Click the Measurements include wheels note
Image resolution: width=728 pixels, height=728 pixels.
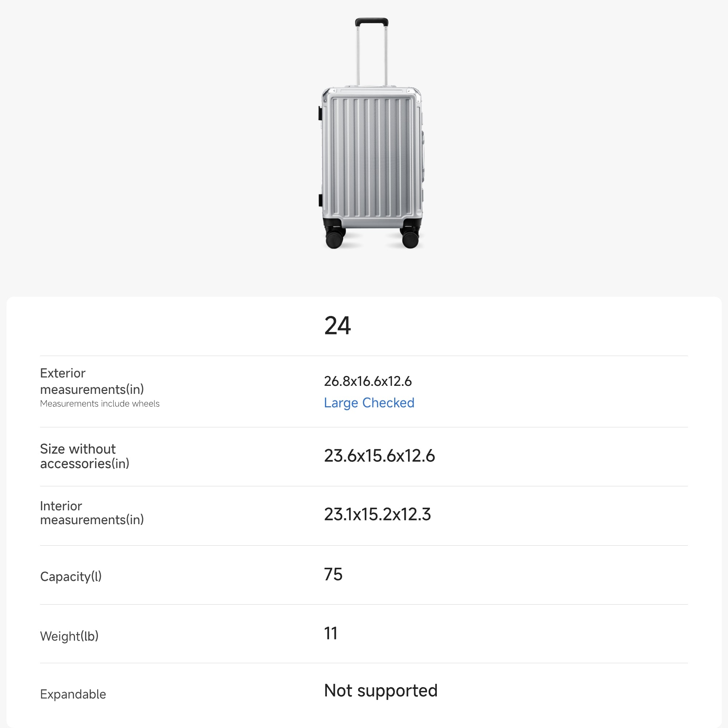[x=99, y=404]
